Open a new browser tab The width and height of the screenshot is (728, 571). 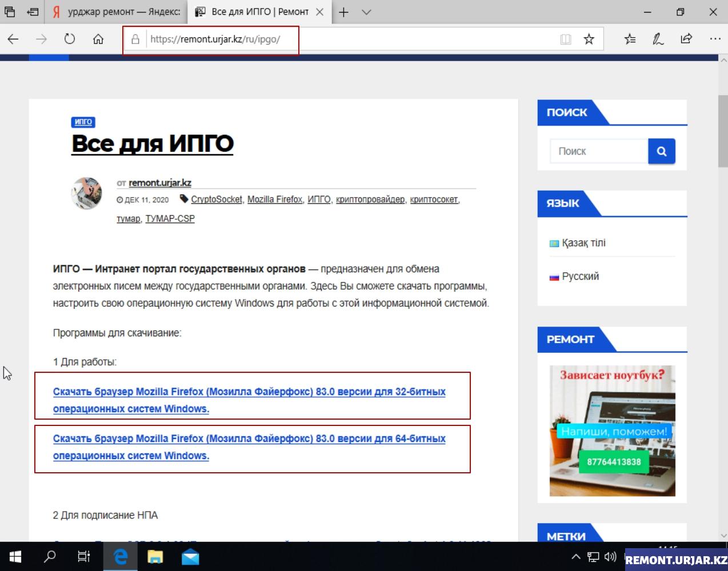click(x=343, y=12)
